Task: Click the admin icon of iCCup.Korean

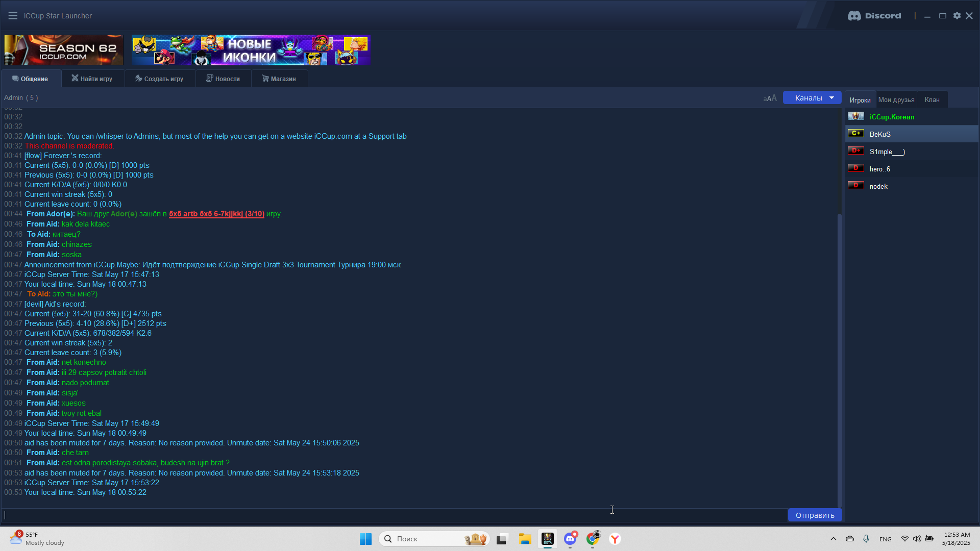Action: (x=856, y=116)
